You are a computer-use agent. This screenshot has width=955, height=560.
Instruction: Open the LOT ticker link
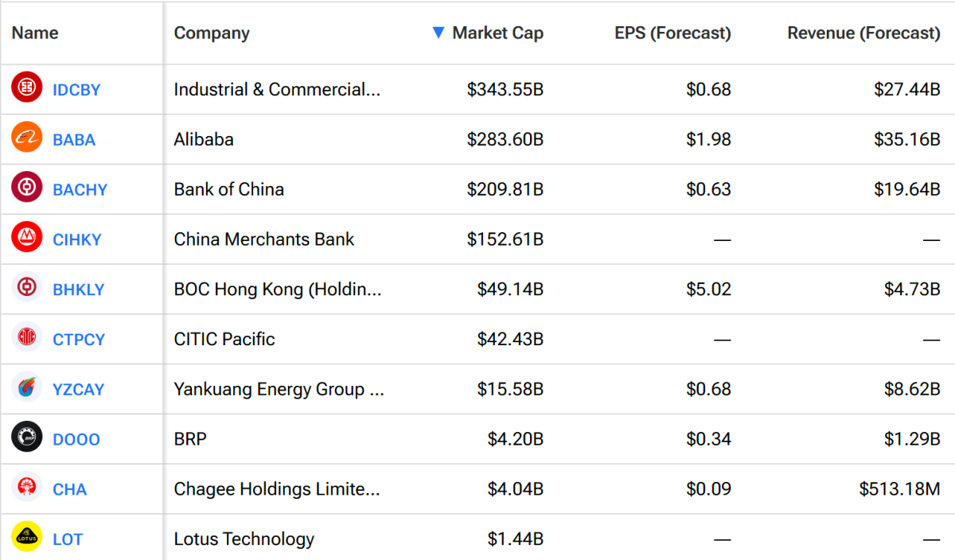coord(68,540)
